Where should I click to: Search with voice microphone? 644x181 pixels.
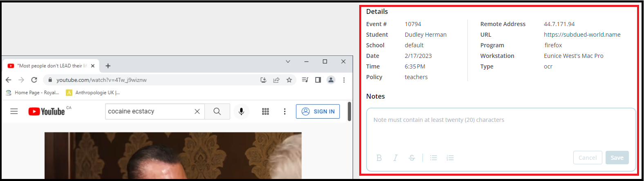click(x=241, y=111)
